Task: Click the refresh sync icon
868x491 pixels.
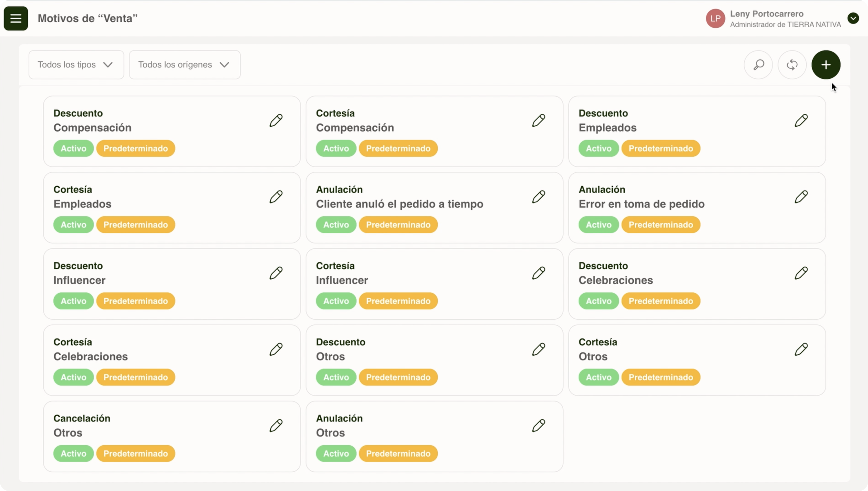Action: pyautogui.click(x=792, y=65)
